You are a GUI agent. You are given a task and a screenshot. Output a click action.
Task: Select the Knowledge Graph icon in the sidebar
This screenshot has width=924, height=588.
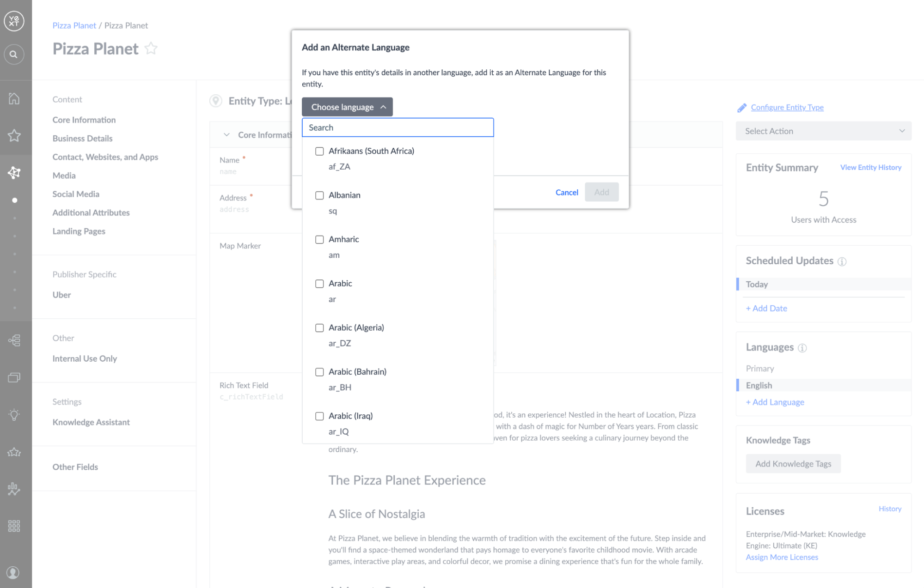[x=14, y=172]
